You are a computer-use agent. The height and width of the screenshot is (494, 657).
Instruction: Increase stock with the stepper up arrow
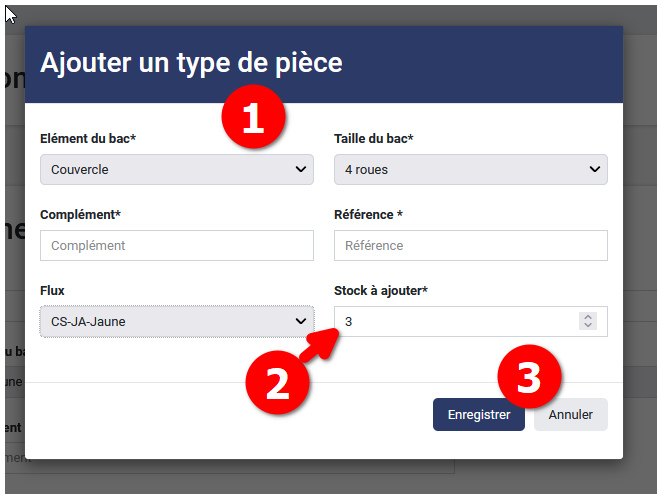(588, 317)
